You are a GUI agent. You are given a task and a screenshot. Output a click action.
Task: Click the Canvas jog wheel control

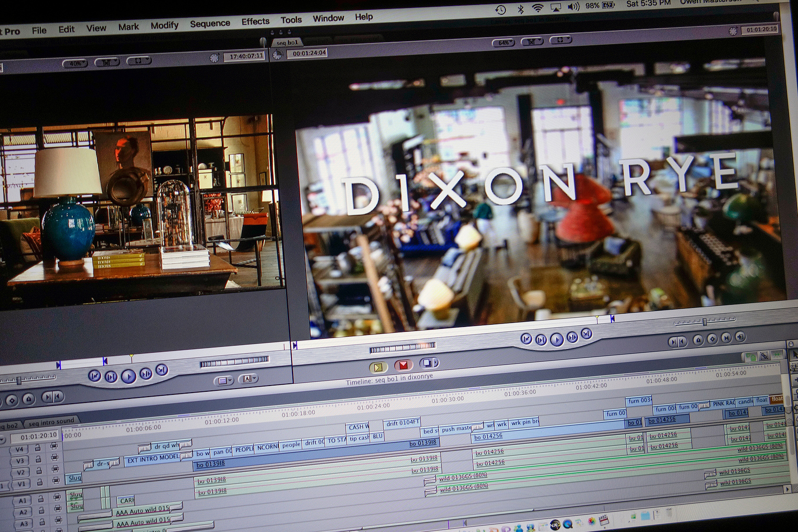coord(402,348)
